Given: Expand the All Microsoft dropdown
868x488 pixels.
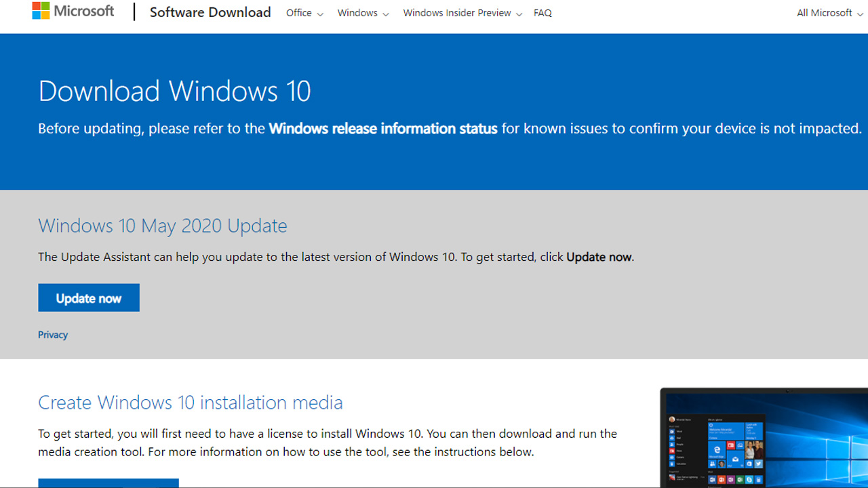Looking at the screenshot, I should (824, 13).
